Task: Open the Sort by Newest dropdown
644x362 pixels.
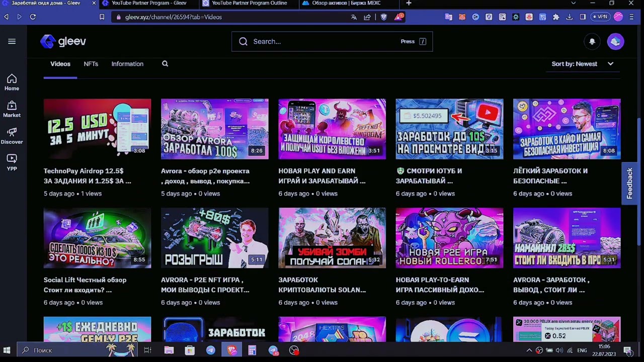Action: coord(583,64)
